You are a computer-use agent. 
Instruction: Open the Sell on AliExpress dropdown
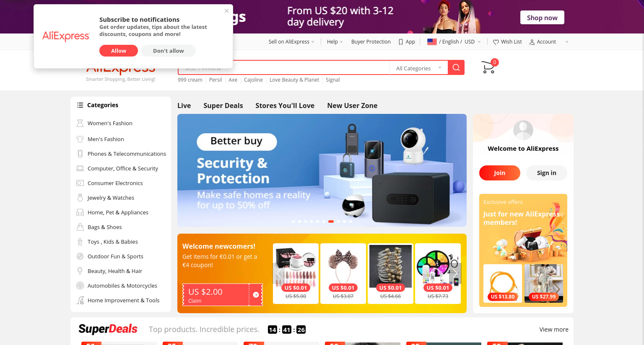pyautogui.click(x=291, y=42)
